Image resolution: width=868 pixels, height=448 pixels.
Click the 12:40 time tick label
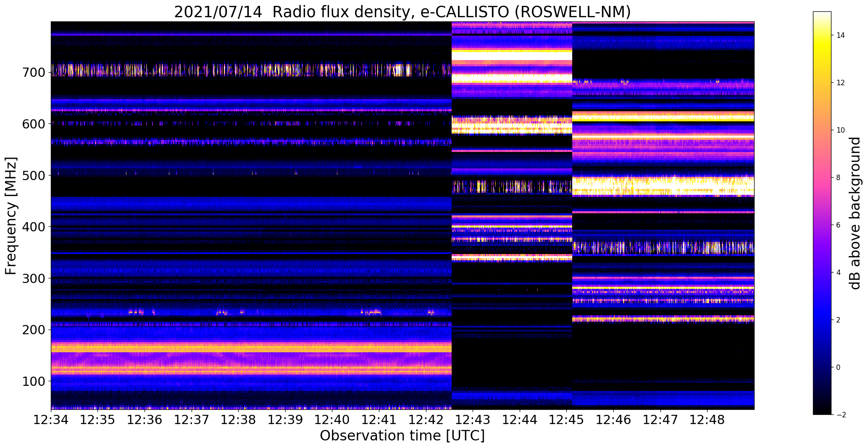coord(332,420)
